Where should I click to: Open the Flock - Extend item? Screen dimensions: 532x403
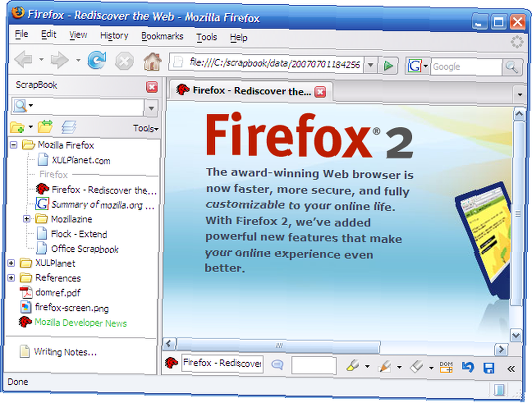tap(79, 234)
